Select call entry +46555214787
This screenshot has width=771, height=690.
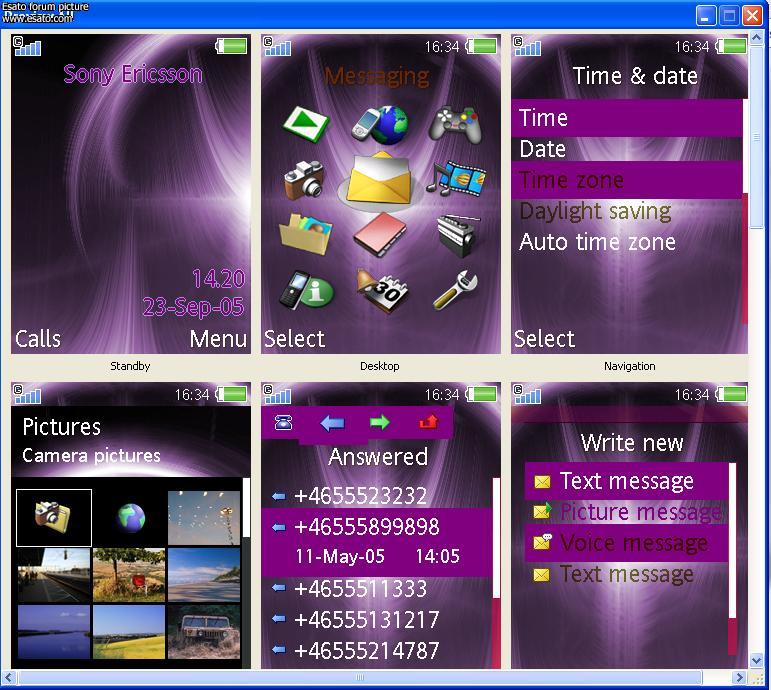click(377, 651)
